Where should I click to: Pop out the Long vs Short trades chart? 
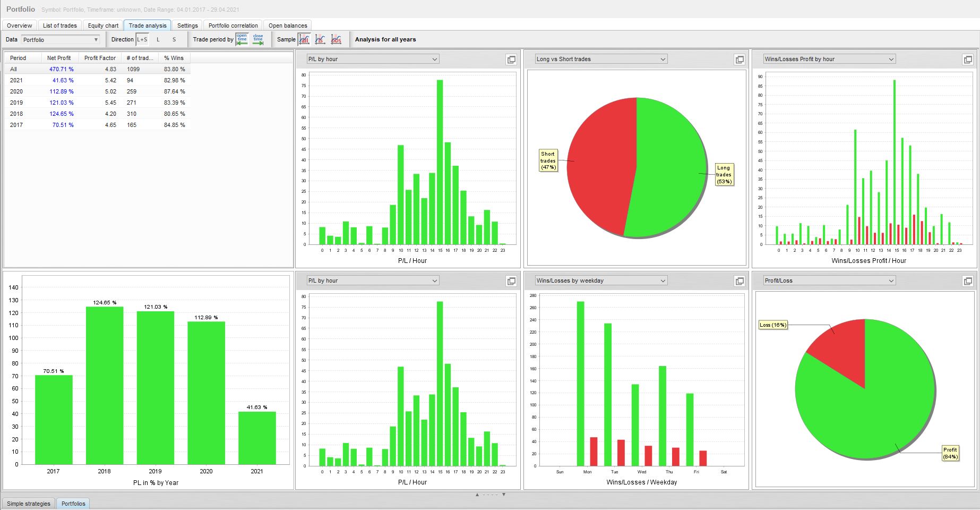pyautogui.click(x=740, y=59)
